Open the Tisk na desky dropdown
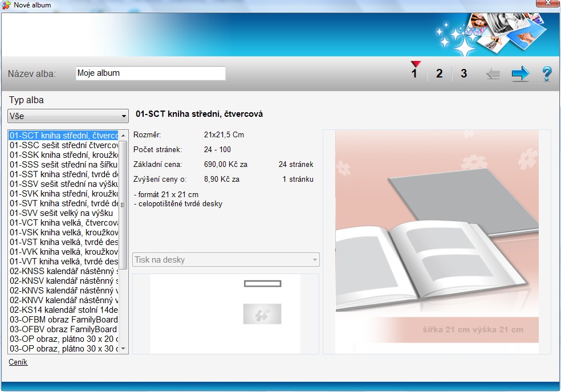561x392 pixels. click(x=226, y=260)
